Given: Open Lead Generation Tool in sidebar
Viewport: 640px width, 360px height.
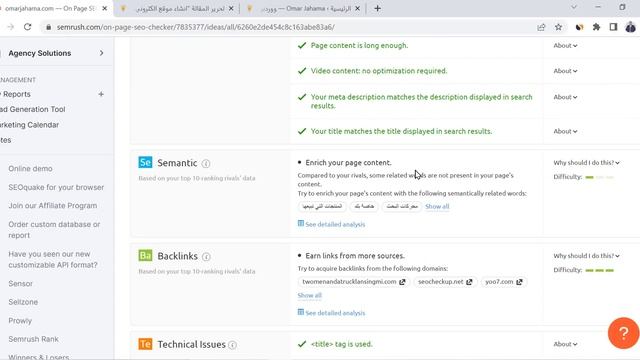Looking at the screenshot, I should (x=33, y=109).
